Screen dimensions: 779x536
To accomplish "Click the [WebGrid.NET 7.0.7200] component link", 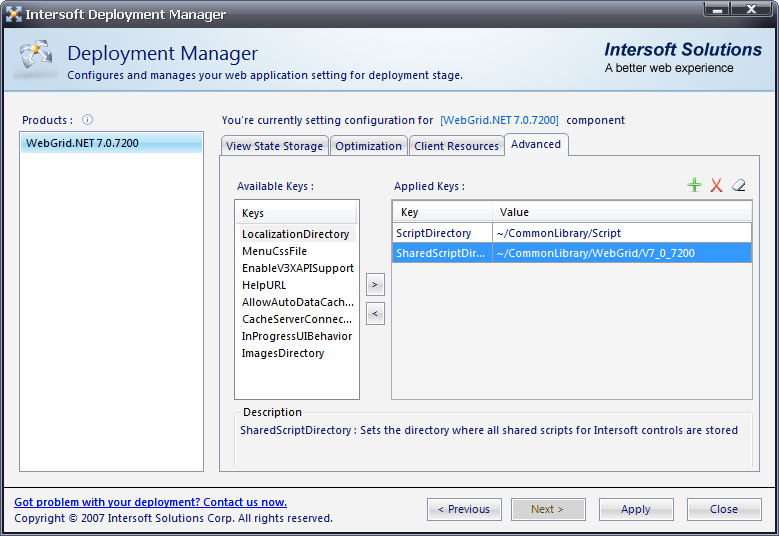I will (x=499, y=120).
